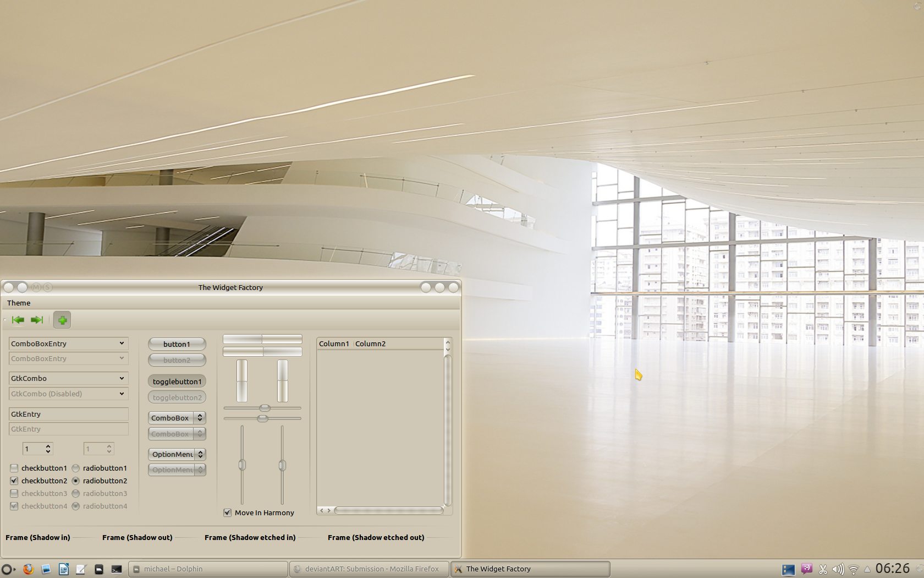Open the file manager black icon shortcut
The width and height of the screenshot is (924, 578).
[99, 569]
